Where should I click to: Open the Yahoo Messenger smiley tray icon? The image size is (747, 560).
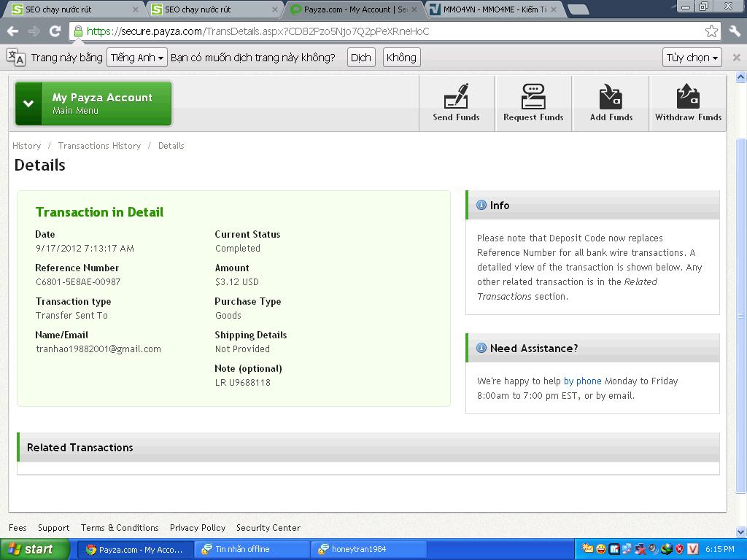pos(601,549)
